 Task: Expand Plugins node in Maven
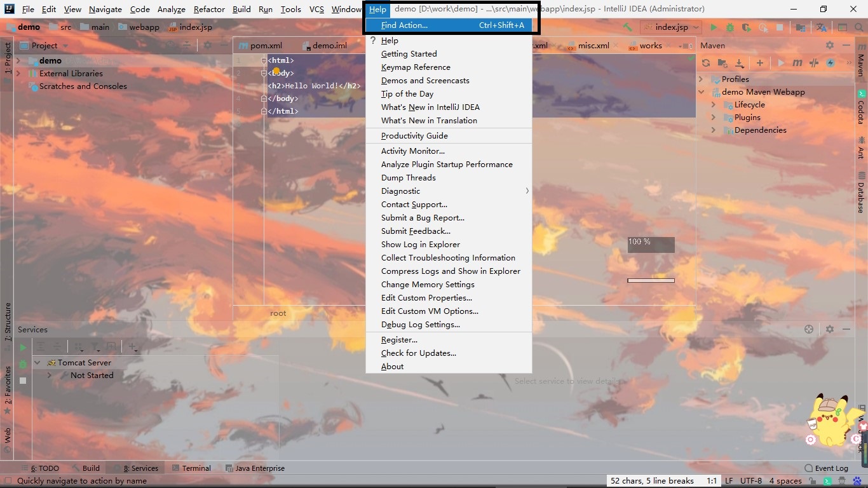[x=714, y=118]
